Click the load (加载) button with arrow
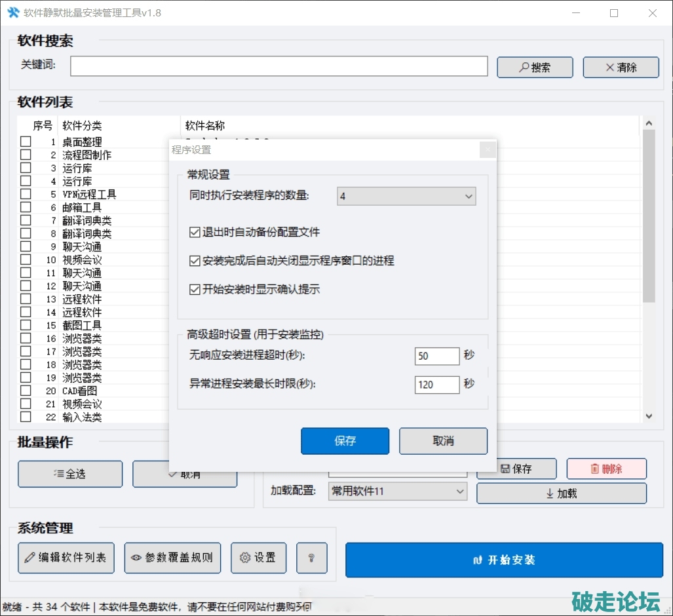 [x=561, y=493]
